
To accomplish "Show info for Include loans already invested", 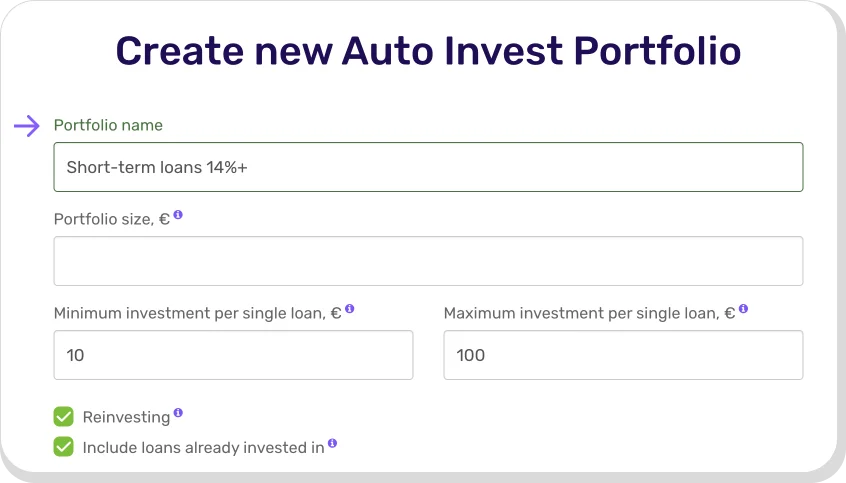I will (332, 443).
